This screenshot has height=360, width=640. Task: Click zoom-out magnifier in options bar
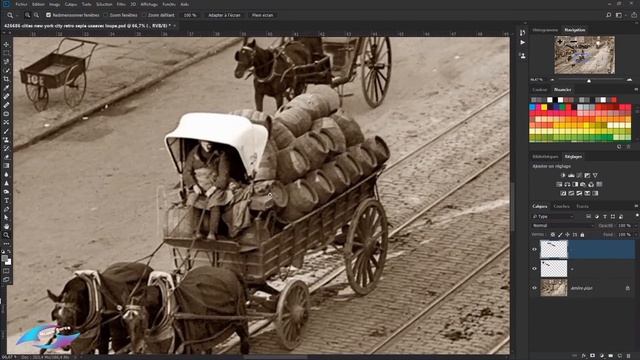click(x=36, y=15)
